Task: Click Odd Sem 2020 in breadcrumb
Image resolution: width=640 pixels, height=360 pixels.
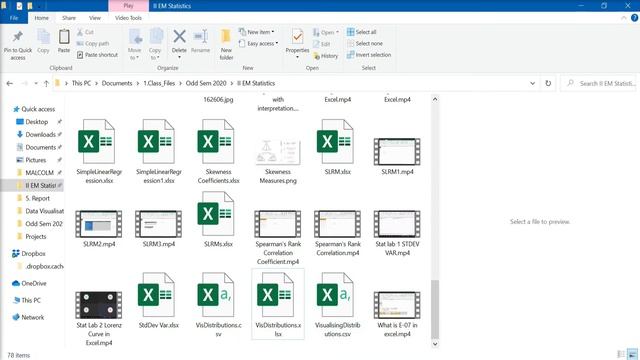Action: coord(206,83)
